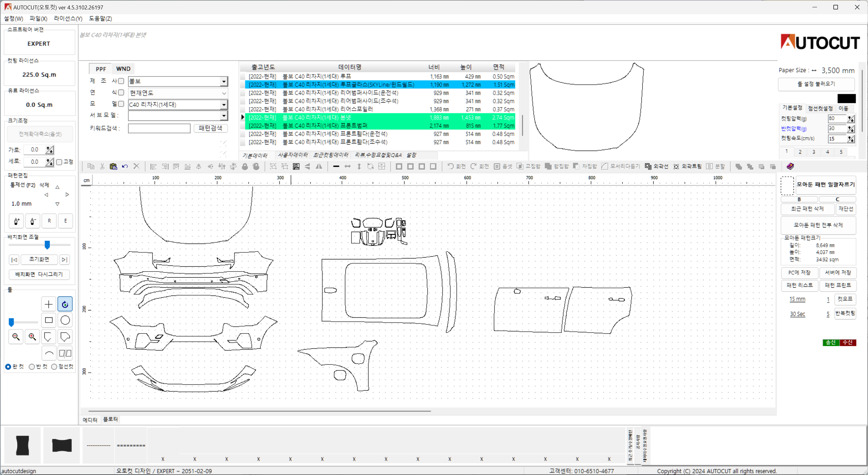Click the zoom out magnifier
Viewport: 868px width, 475px height.
coord(16,337)
